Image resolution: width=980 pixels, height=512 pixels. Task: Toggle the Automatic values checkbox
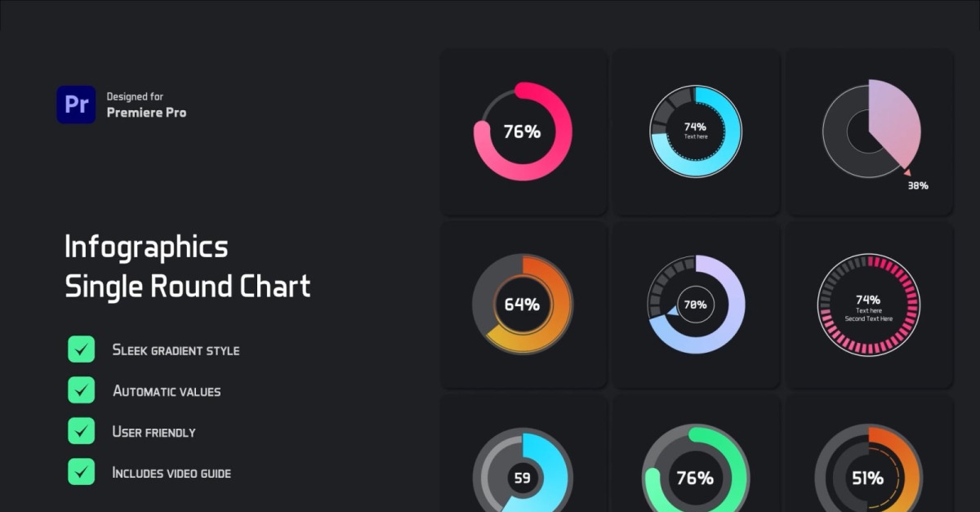point(82,390)
